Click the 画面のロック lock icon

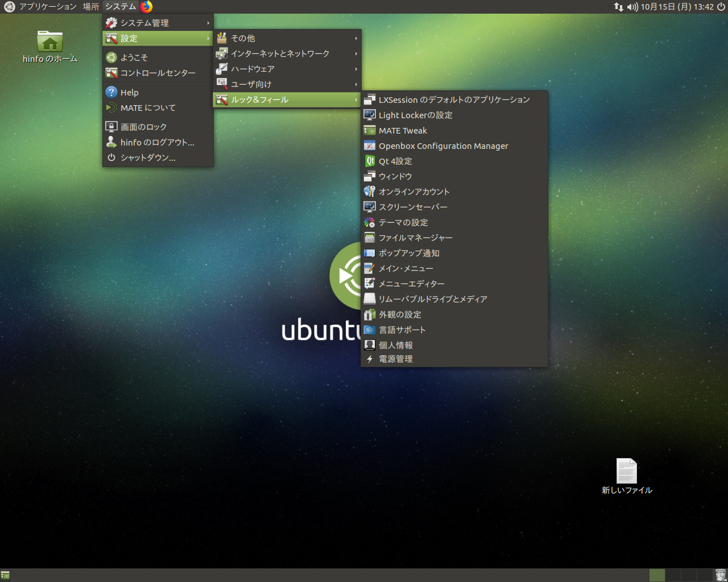click(x=111, y=127)
